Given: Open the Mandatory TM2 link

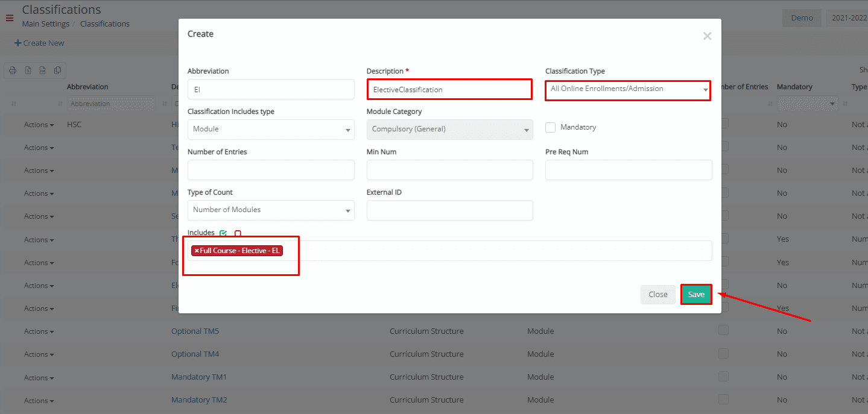Looking at the screenshot, I should click(x=199, y=400).
